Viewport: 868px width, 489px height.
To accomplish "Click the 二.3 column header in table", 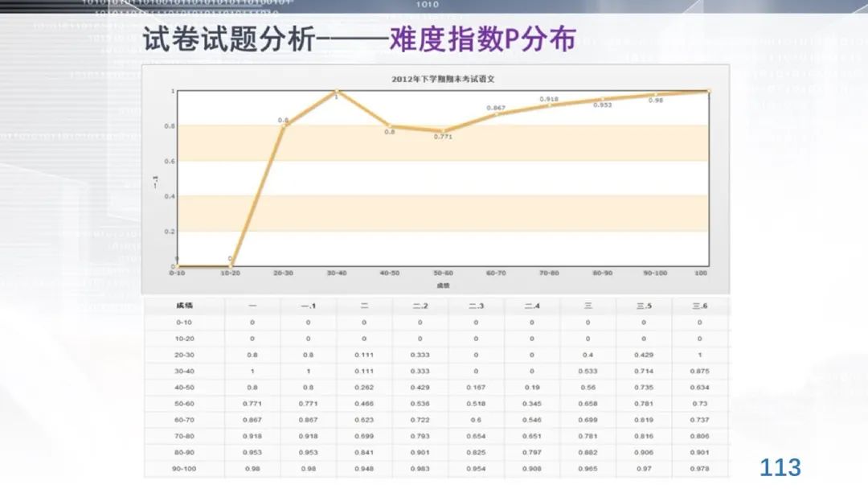I will click(x=476, y=306).
